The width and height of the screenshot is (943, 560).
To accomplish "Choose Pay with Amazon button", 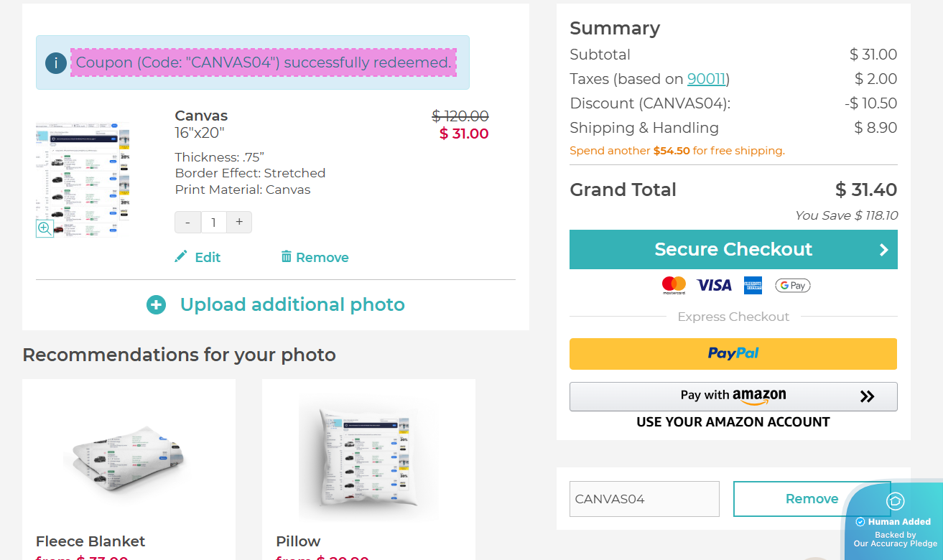I will click(733, 396).
